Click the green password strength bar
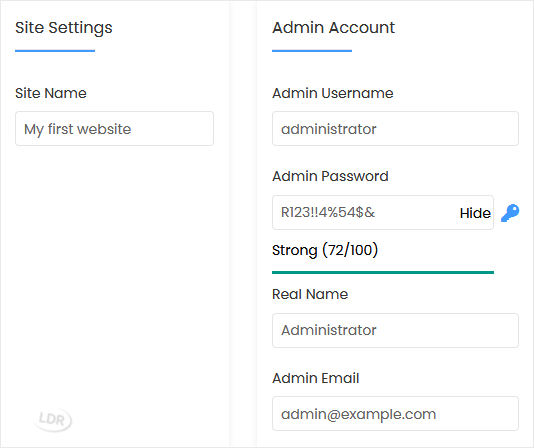The width and height of the screenshot is (534, 448). (383, 273)
